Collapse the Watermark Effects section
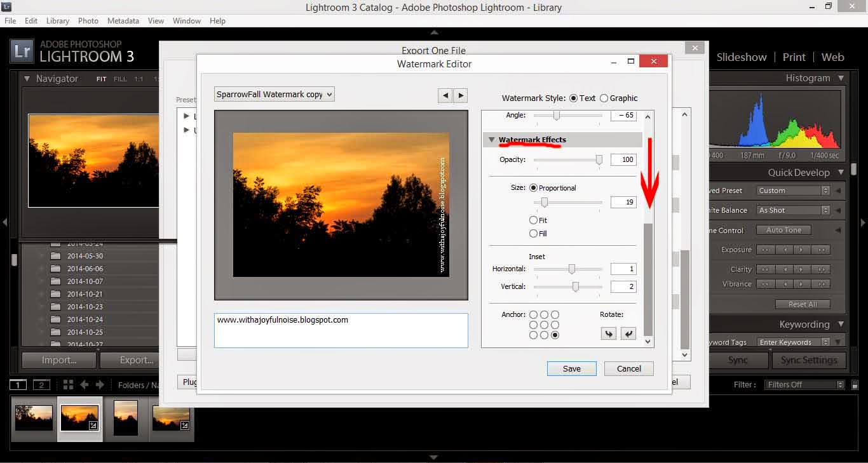Screen dimensions: 868x463 492,140
